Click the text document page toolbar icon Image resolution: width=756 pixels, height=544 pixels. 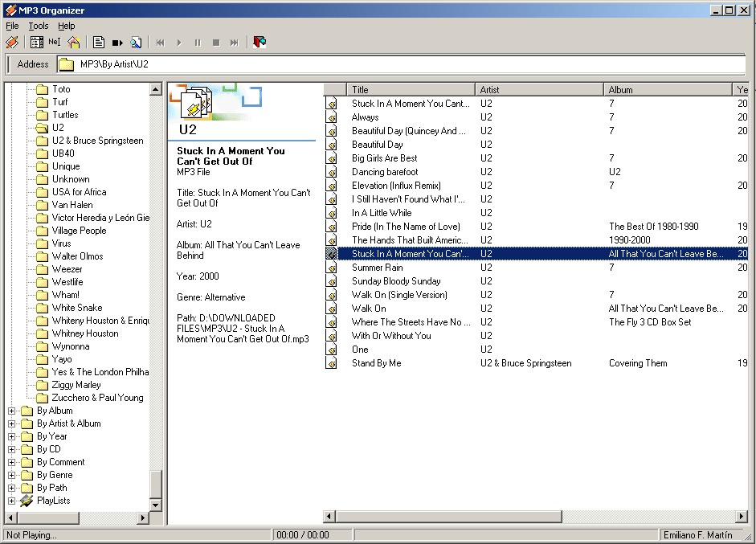99,43
